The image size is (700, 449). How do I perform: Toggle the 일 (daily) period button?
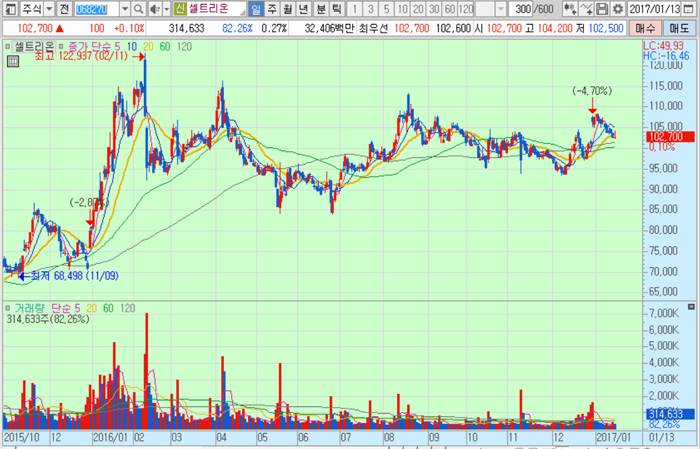click(256, 9)
